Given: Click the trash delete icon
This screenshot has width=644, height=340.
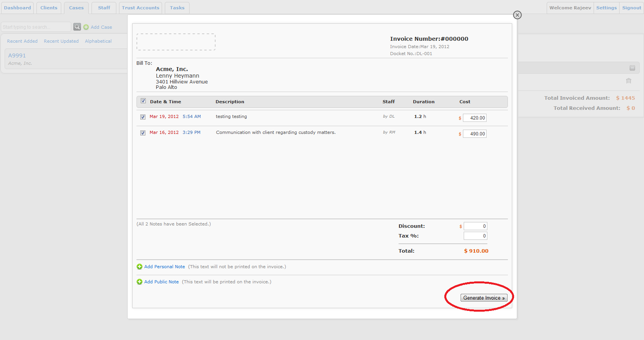Looking at the screenshot, I should pos(628,81).
